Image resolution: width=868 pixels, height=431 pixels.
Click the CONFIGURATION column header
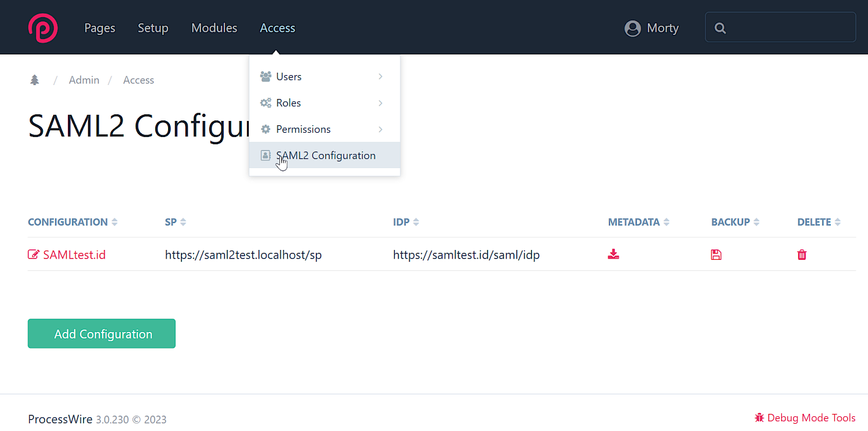coord(68,222)
